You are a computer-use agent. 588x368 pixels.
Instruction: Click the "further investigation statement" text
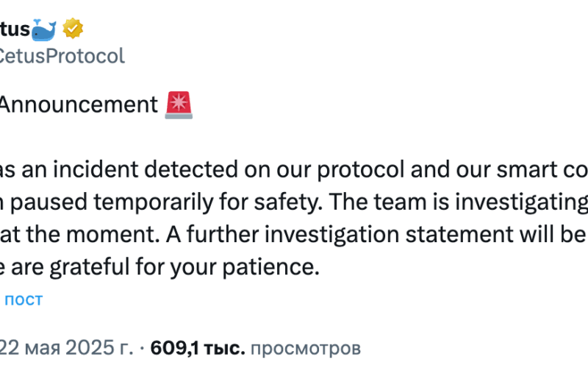(x=351, y=234)
